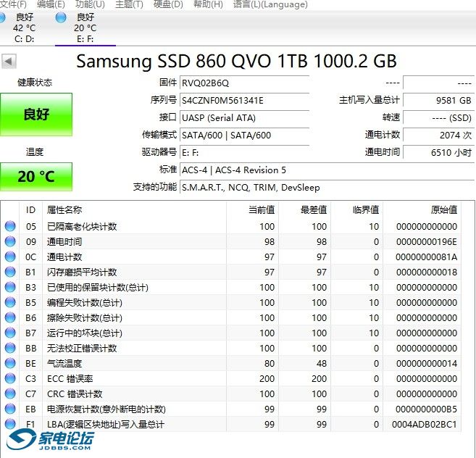Click status orb for attribute 09 通电时间

pyautogui.click(x=10, y=241)
